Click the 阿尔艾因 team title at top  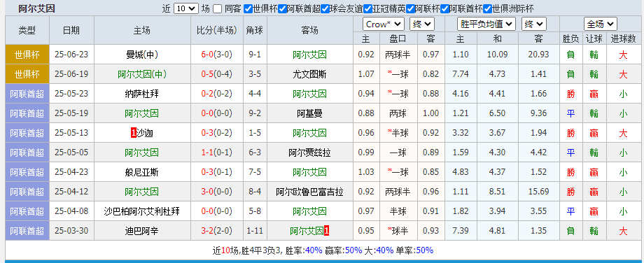36,8
